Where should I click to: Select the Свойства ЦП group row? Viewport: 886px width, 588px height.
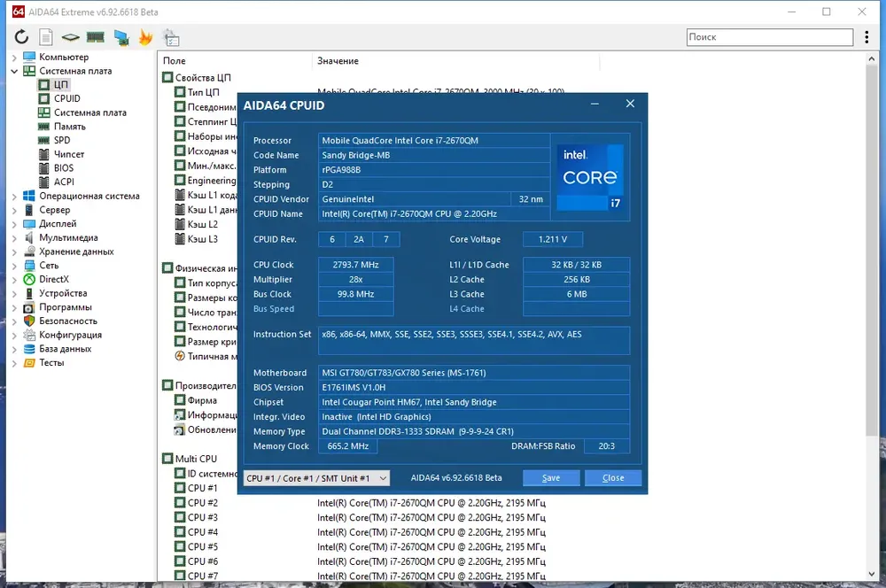coord(197,77)
